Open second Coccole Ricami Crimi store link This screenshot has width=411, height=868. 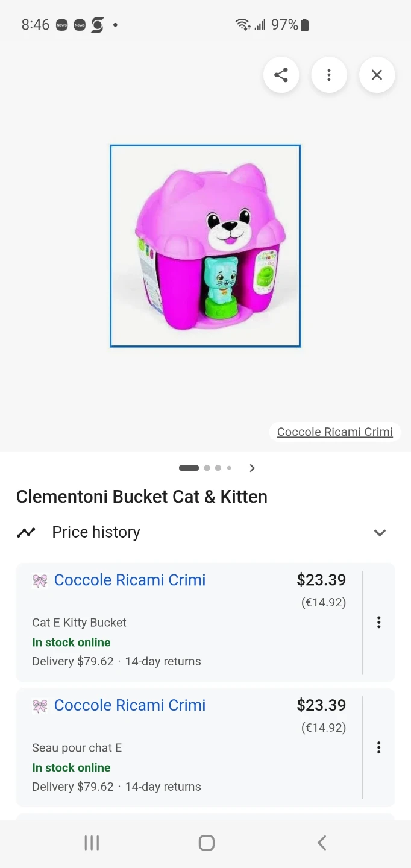[130, 705]
